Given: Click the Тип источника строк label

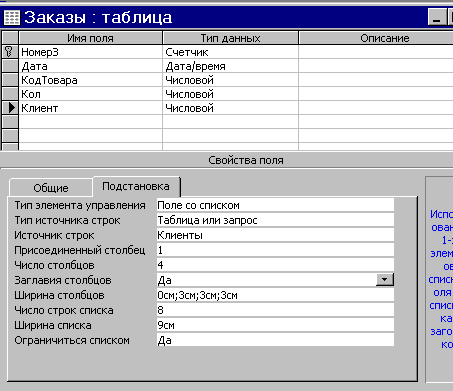Looking at the screenshot, I should pos(67,220).
